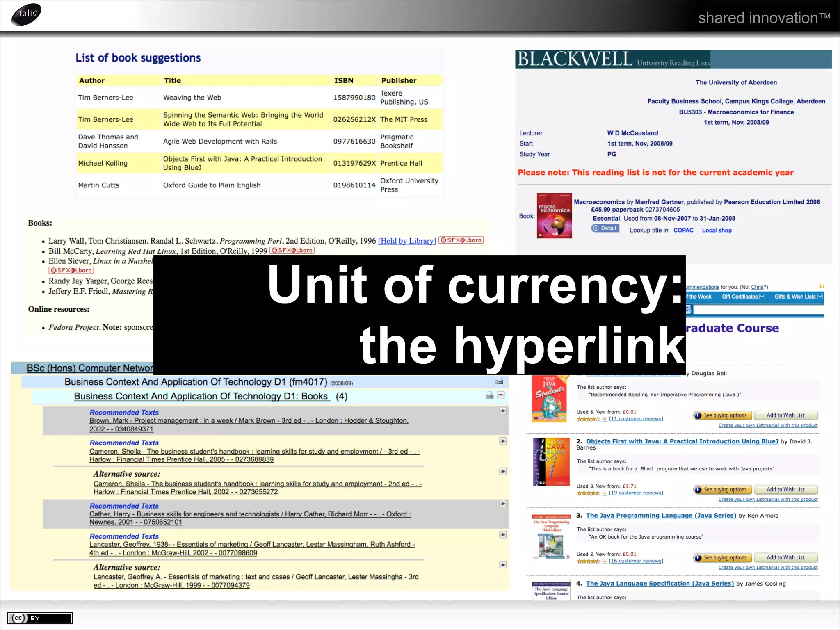Add Objects First with Java to Wish List
Image resolution: width=840 pixels, height=630 pixels.
click(x=786, y=490)
